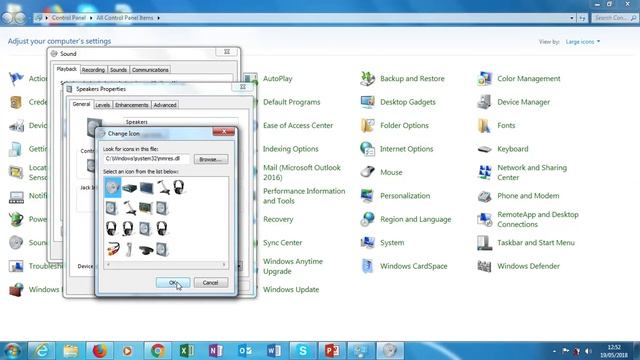
Task: Pick the flat monitor display icon
Action: click(146, 188)
